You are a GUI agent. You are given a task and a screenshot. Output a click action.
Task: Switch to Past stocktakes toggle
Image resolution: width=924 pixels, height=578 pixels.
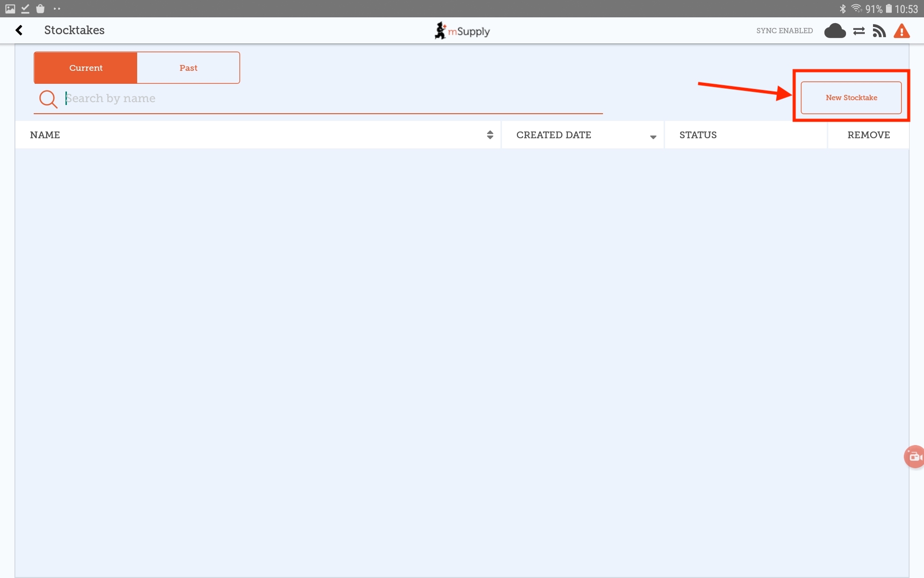(188, 68)
